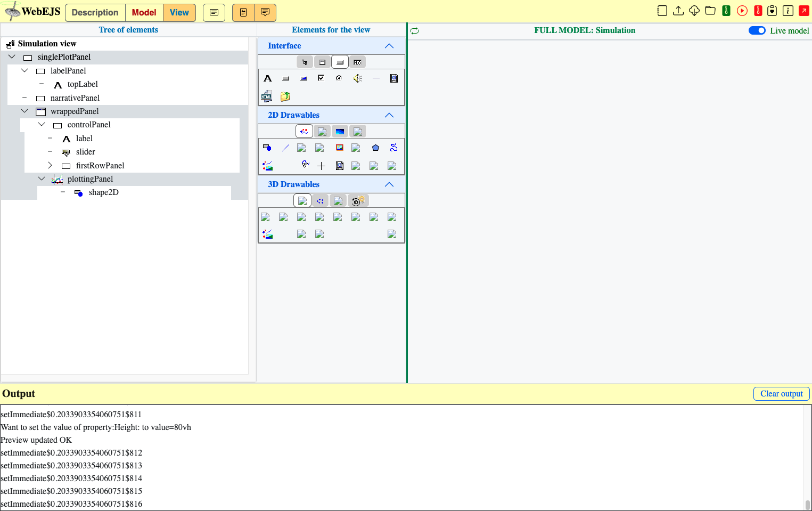Click the cloud download icon in toolbar

coord(694,11)
